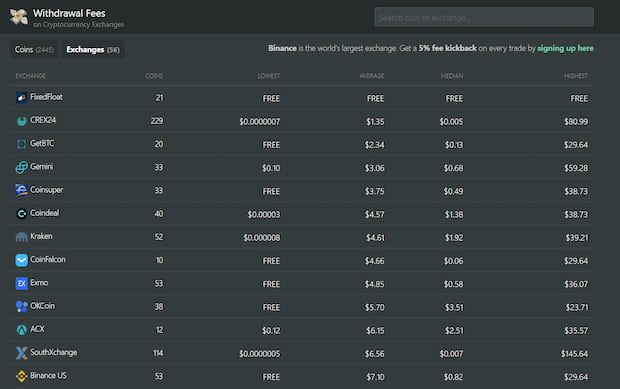620x389 pixels.
Task: Switch to the Exchanges tab
Action: click(x=93, y=49)
